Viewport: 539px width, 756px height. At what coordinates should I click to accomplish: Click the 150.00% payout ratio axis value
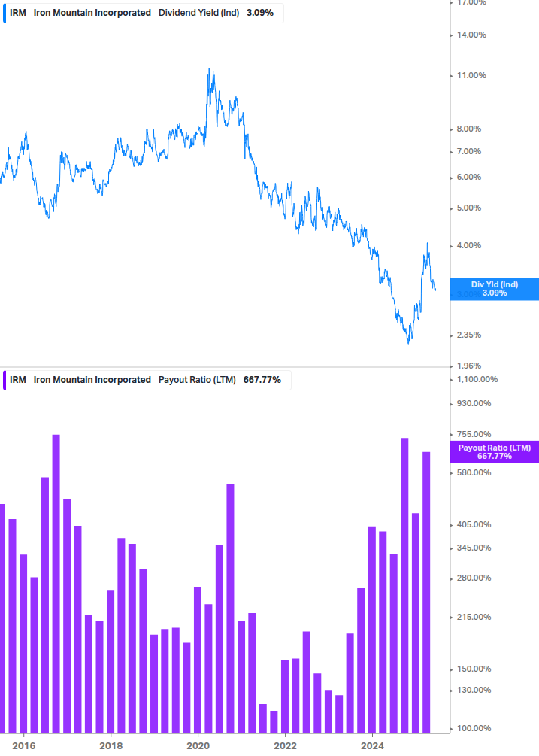click(474, 669)
